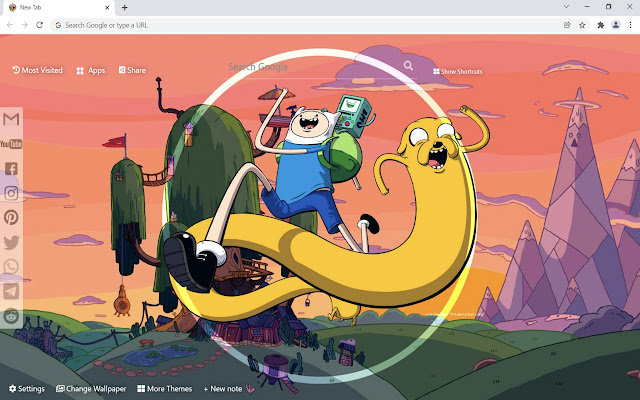Restore the browser window size

pos(608,7)
